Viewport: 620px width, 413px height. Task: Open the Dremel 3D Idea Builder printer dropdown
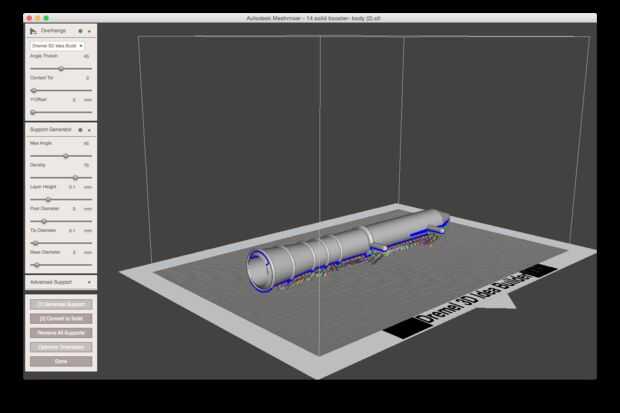click(x=57, y=46)
